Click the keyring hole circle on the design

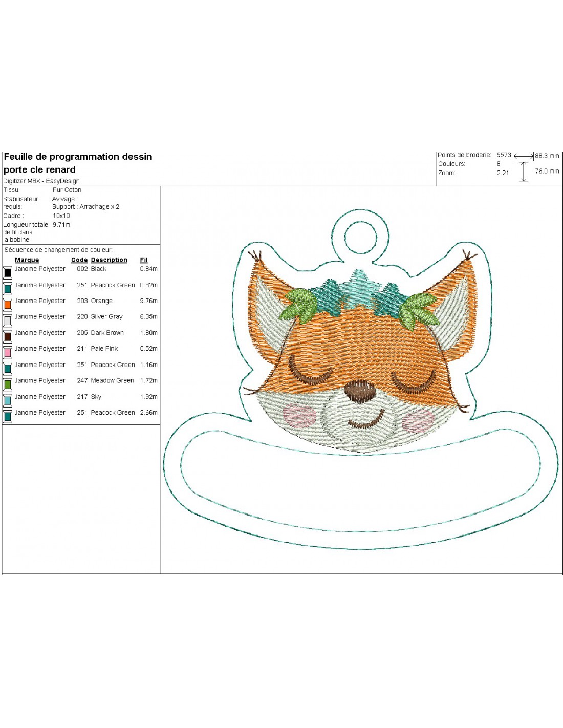pyautogui.click(x=361, y=238)
